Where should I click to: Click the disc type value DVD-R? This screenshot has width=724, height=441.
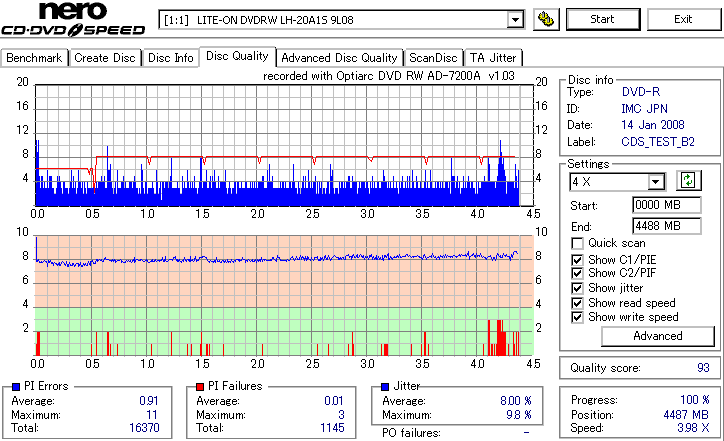(x=641, y=92)
